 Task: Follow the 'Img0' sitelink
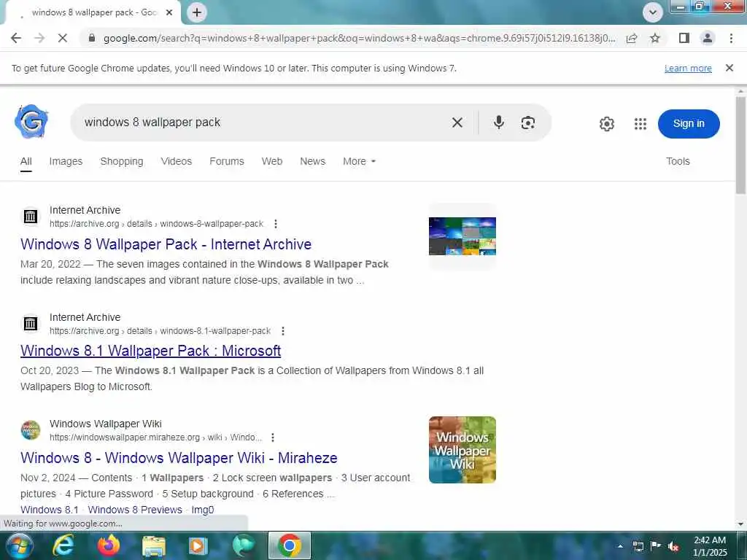tap(203, 510)
